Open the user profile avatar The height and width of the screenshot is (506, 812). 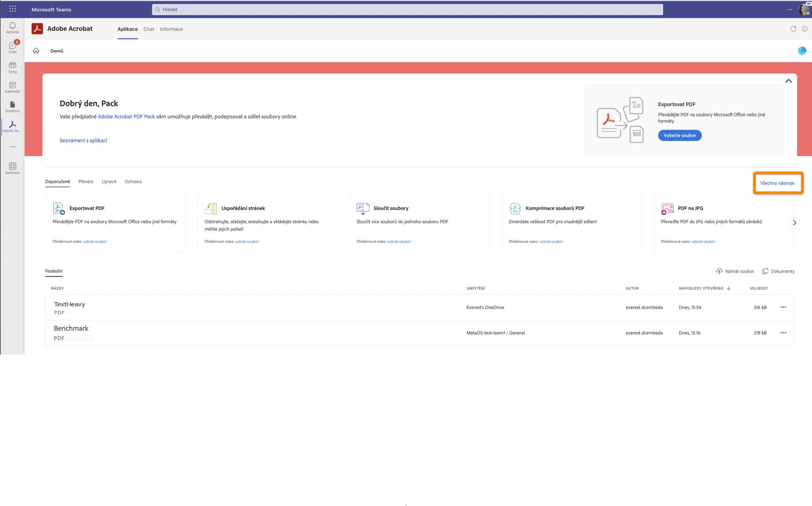point(804,9)
